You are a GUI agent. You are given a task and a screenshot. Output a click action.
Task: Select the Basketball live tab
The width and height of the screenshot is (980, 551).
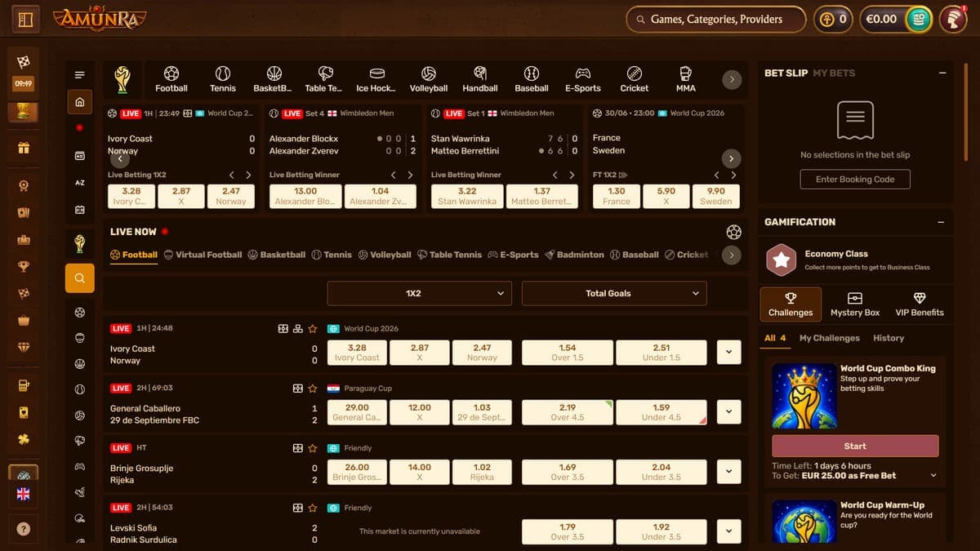(x=277, y=255)
